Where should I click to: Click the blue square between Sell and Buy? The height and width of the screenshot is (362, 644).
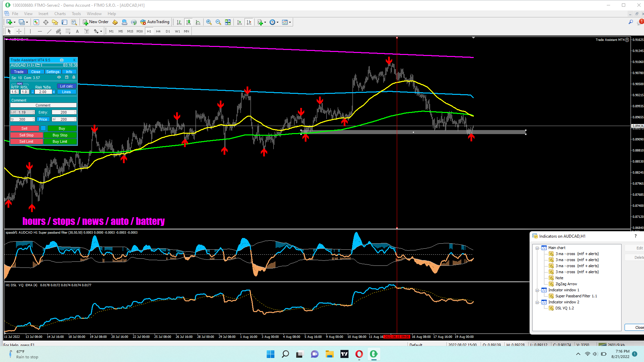pos(43,128)
